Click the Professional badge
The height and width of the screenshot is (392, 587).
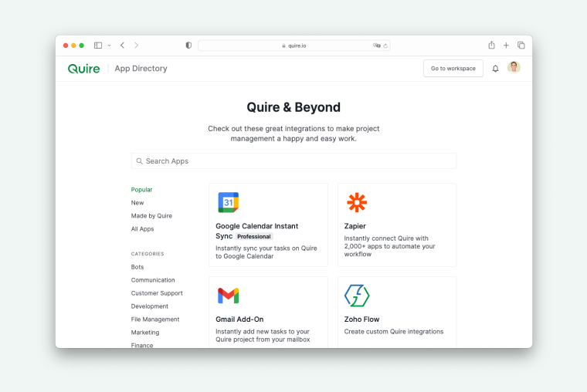coord(254,236)
